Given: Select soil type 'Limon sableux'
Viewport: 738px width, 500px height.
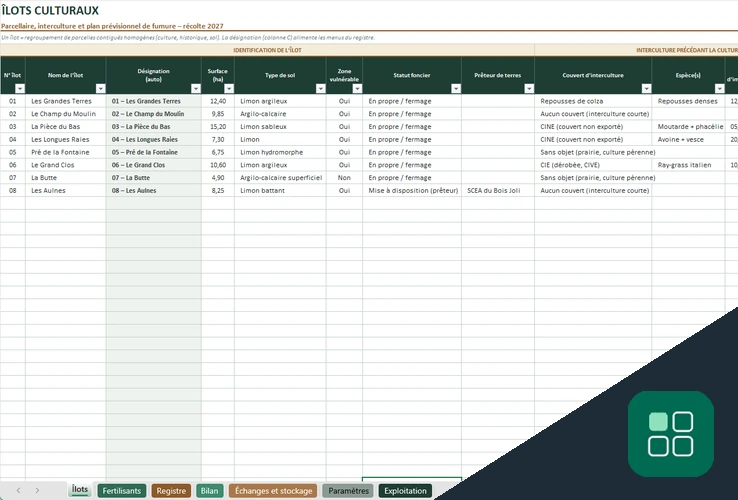Looking at the screenshot, I should [x=281, y=126].
